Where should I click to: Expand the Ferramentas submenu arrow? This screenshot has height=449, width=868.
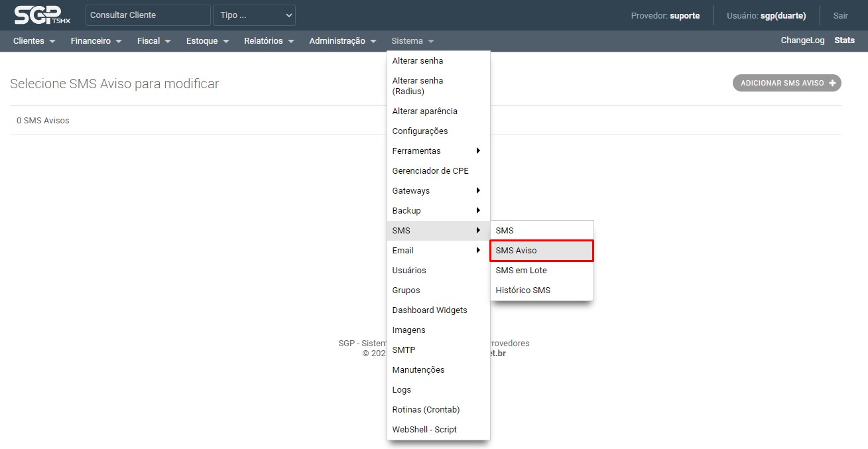pos(478,151)
